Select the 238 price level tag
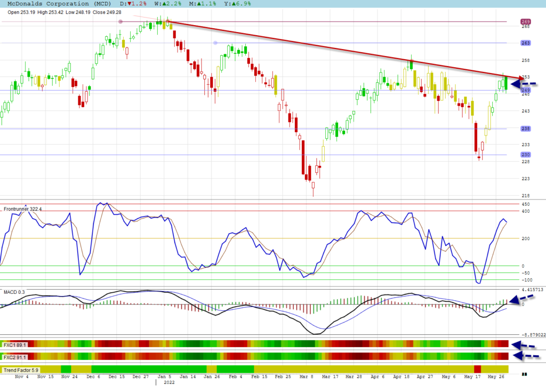The height and width of the screenshot is (392, 546). pyautogui.click(x=525, y=129)
